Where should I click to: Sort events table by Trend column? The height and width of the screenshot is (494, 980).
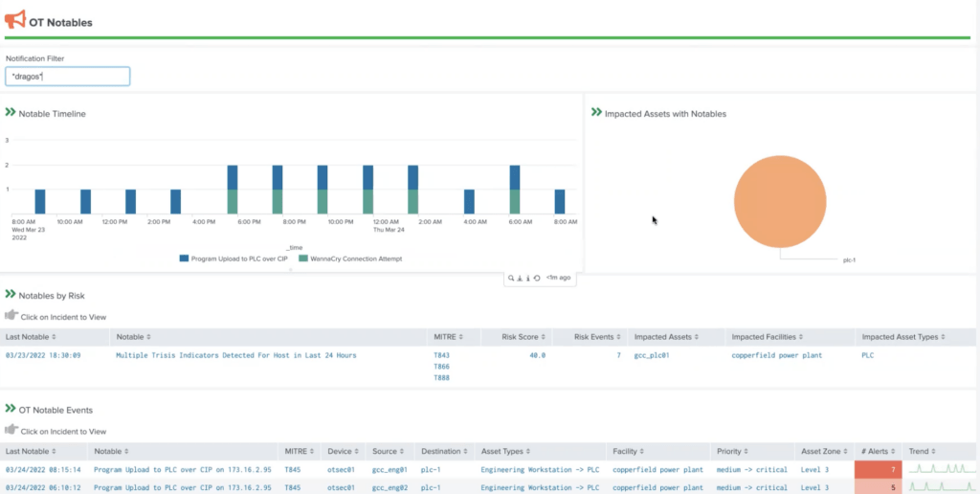click(x=923, y=452)
